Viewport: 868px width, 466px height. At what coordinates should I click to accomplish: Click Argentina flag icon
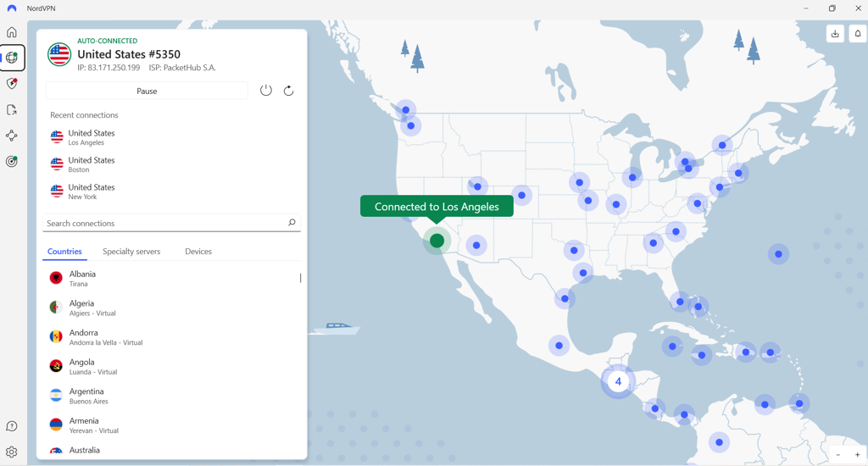point(56,395)
